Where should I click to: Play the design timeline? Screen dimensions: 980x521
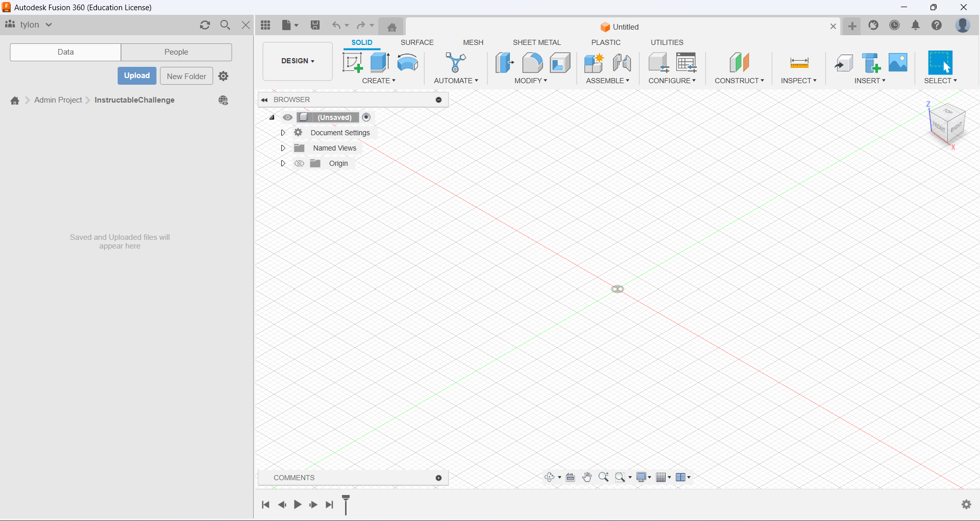coord(298,505)
